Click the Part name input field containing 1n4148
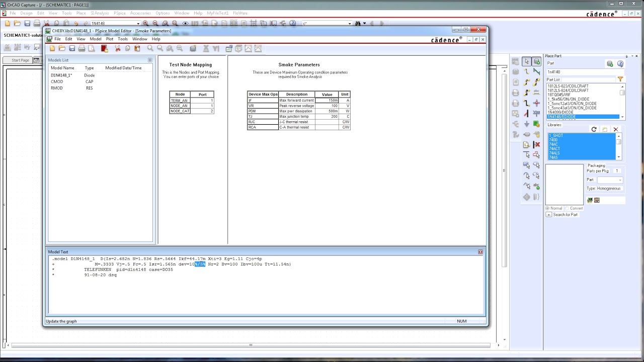This screenshot has height=362, width=644. coord(585,72)
